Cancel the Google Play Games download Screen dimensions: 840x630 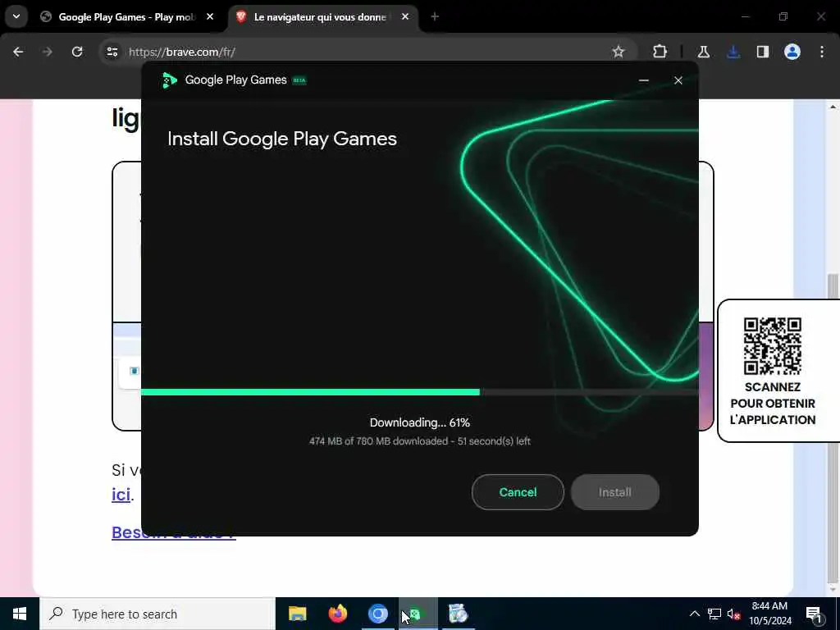tap(518, 492)
